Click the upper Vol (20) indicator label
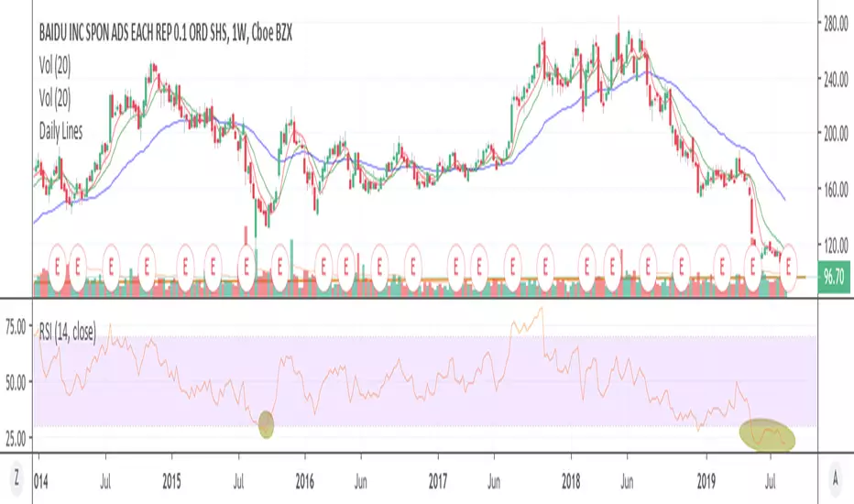854x504 pixels. (54, 66)
